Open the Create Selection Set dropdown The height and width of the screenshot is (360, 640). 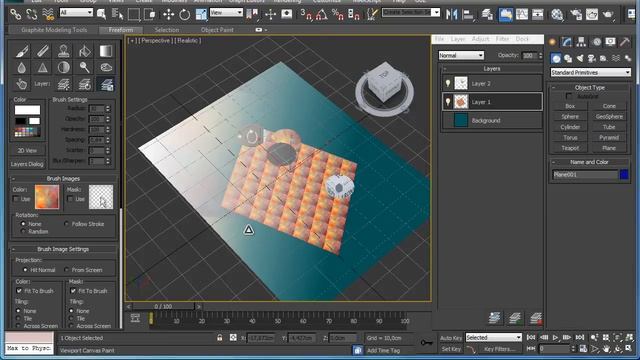coord(411,12)
